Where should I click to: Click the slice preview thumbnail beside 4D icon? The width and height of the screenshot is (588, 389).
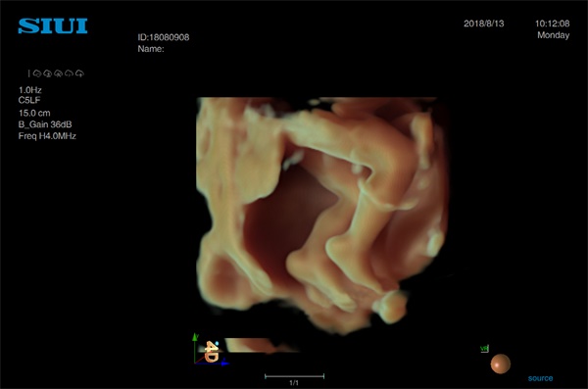tap(263, 346)
